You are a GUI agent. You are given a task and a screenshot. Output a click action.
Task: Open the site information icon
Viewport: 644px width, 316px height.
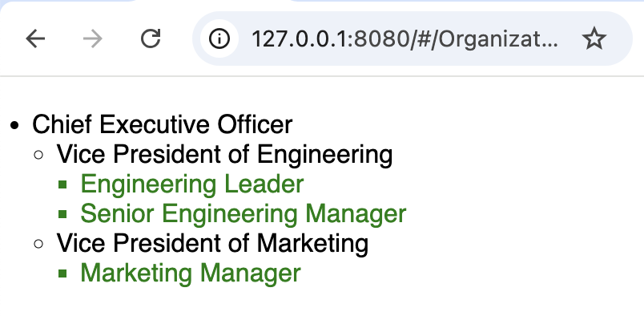[x=219, y=39]
